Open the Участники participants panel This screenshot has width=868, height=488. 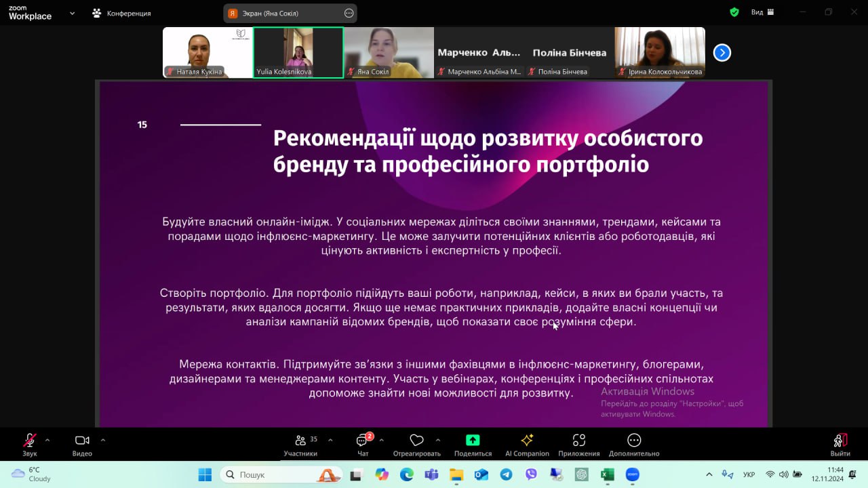[x=300, y=441]
